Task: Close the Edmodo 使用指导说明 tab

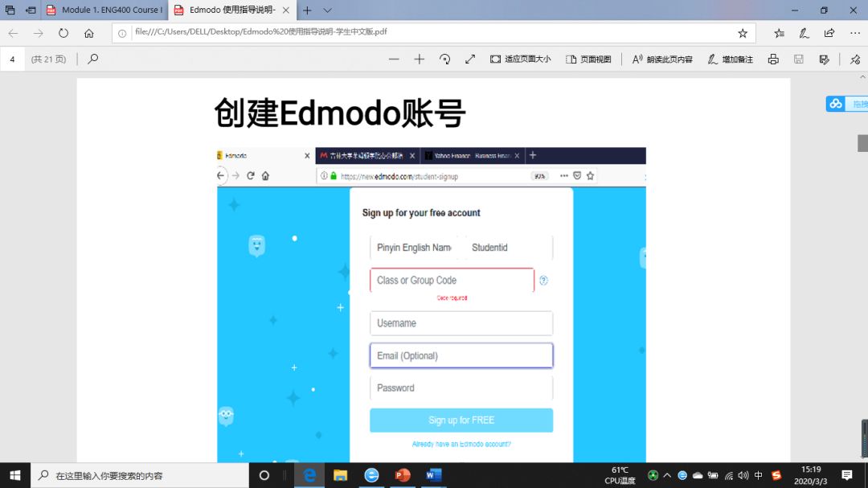Action: coord(285,10)
